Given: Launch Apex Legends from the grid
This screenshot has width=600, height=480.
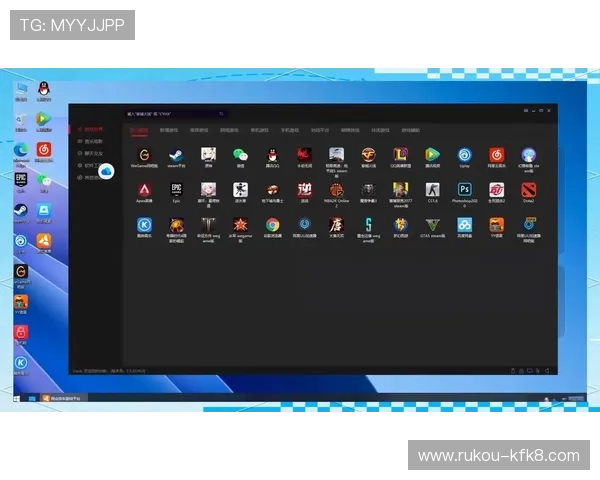Looking at the screenshot, I should coord(144,189).
